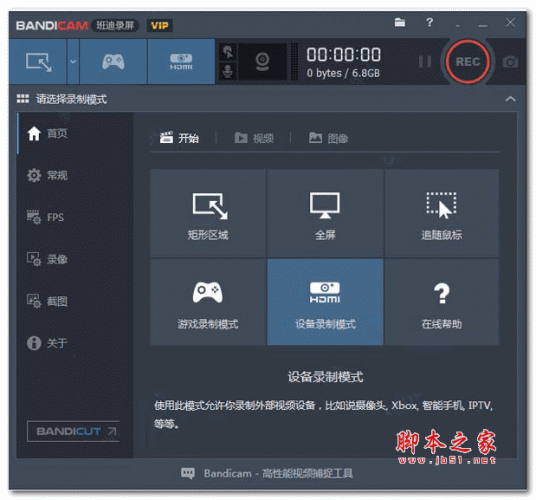536x500 pixels.
Task: Switch to the 开始 tab
Action: coord(179,138)
